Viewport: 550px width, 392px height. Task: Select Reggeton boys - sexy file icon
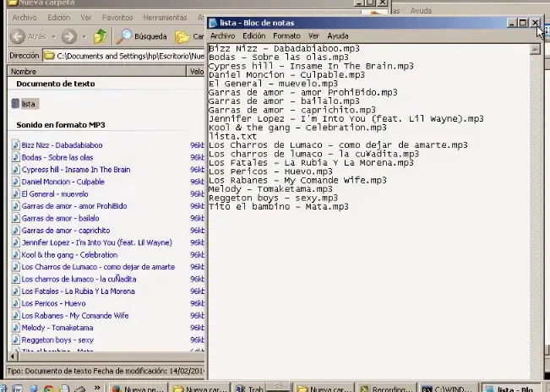pos(15,340)
